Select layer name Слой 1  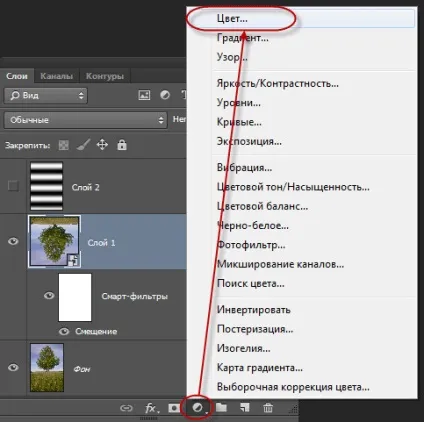click(101, 243)
